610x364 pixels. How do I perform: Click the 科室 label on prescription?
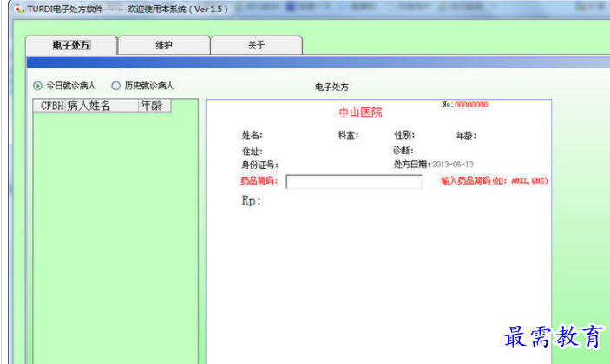click(x=348, y=135)
